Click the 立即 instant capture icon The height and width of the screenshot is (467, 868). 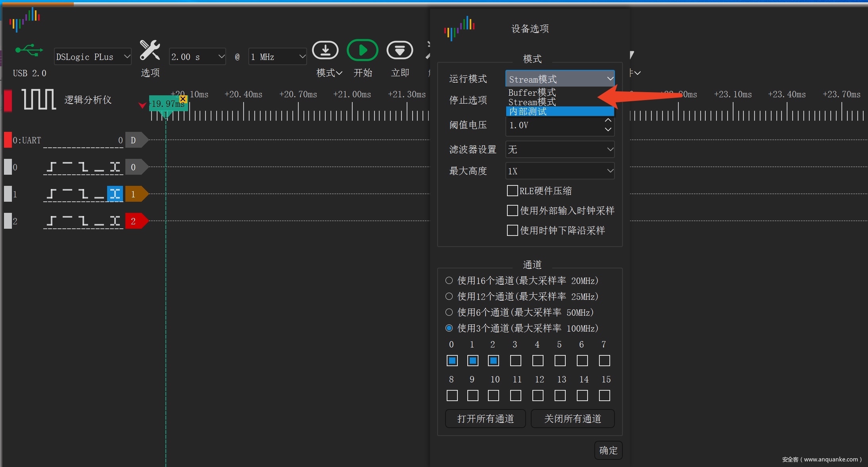click(399, 50)
